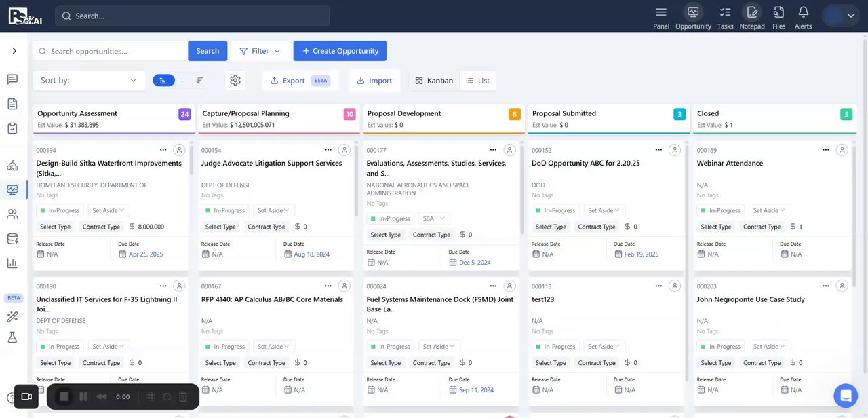This screenshot has width=868, height=418.
Task: Open Set Aside dropdown on card 000152
Action: pyautogui.click(x=604, y=210)
